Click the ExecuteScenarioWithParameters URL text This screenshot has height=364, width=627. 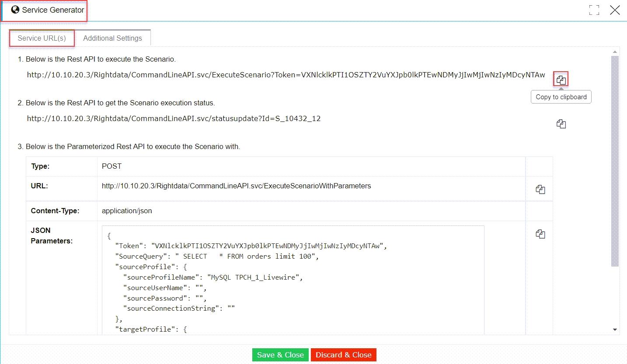(x=236, y=186)
